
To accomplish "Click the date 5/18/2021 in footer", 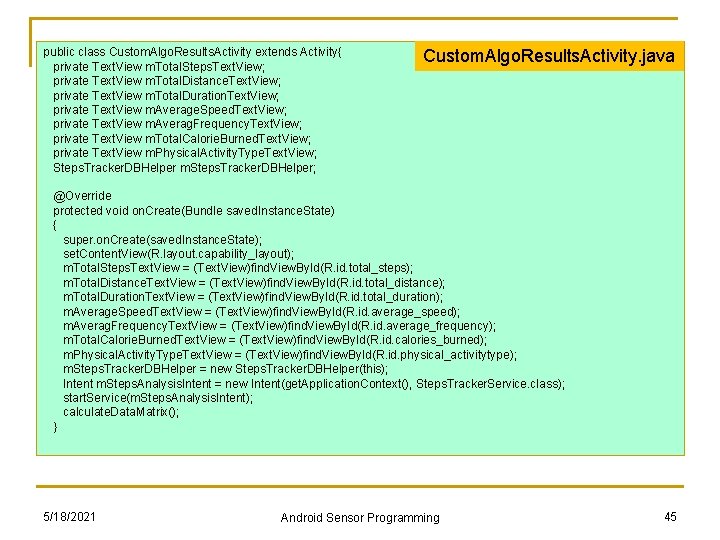I will coord(69,517).
